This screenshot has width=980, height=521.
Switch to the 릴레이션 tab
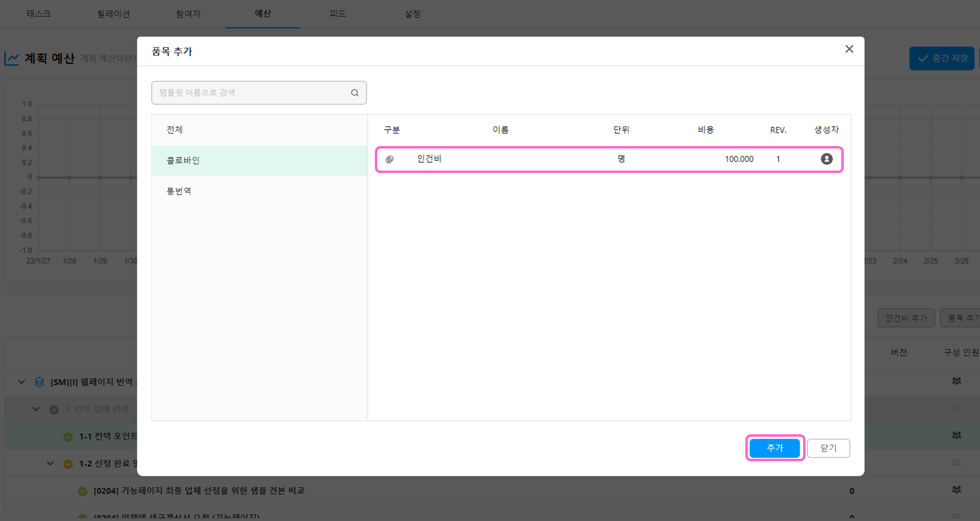pyautogui.click(x=113, y=14)
